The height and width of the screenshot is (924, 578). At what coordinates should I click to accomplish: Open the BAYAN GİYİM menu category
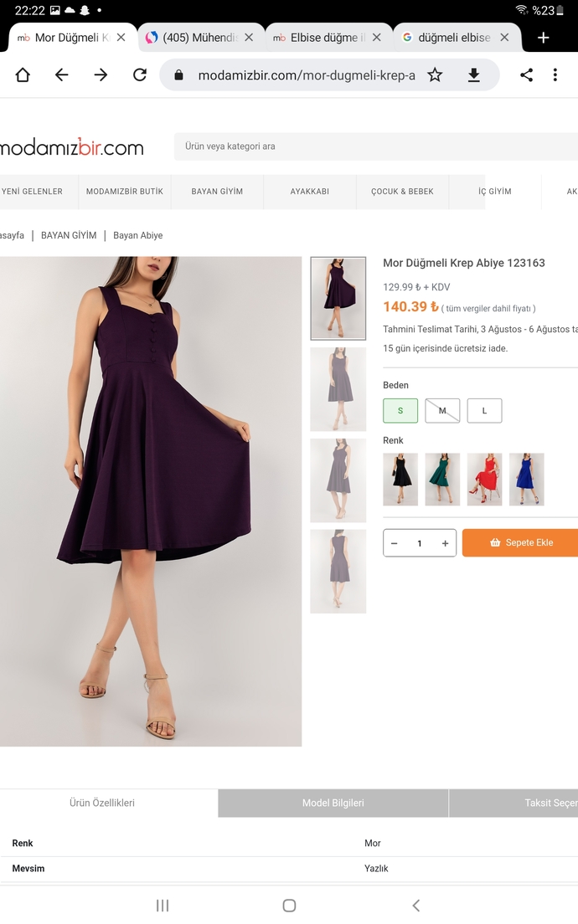click(217, 192)
